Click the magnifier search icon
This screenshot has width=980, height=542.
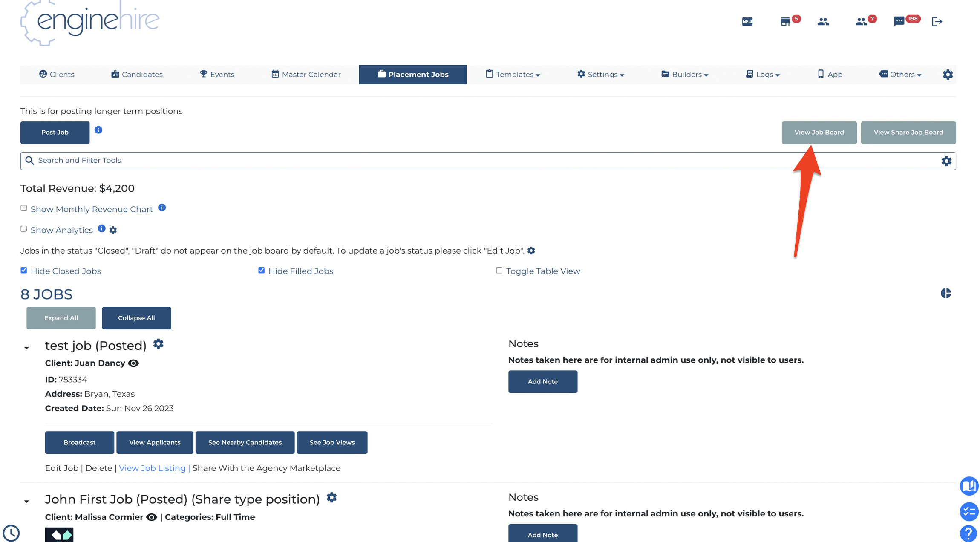(29, 161)
